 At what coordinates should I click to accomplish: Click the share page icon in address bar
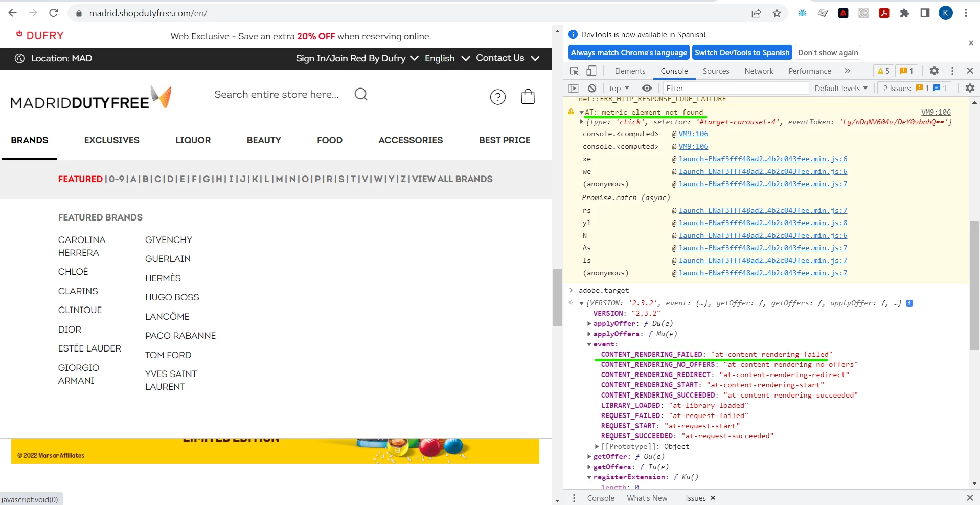756,13
